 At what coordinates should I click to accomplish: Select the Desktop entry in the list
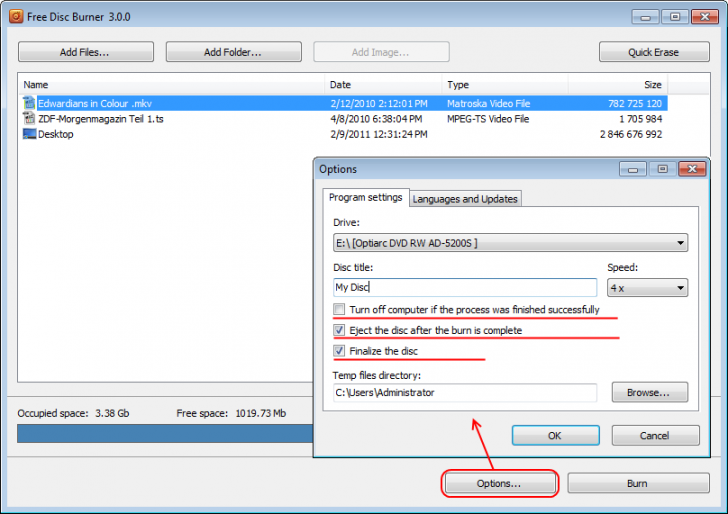tap(344, 134)
